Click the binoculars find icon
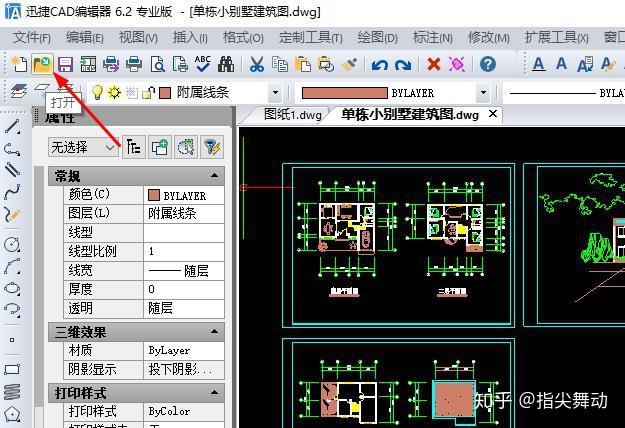 226,64
